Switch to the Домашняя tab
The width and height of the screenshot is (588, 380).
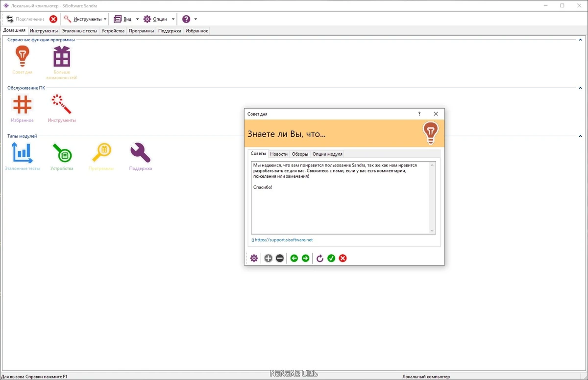(14, 30)
